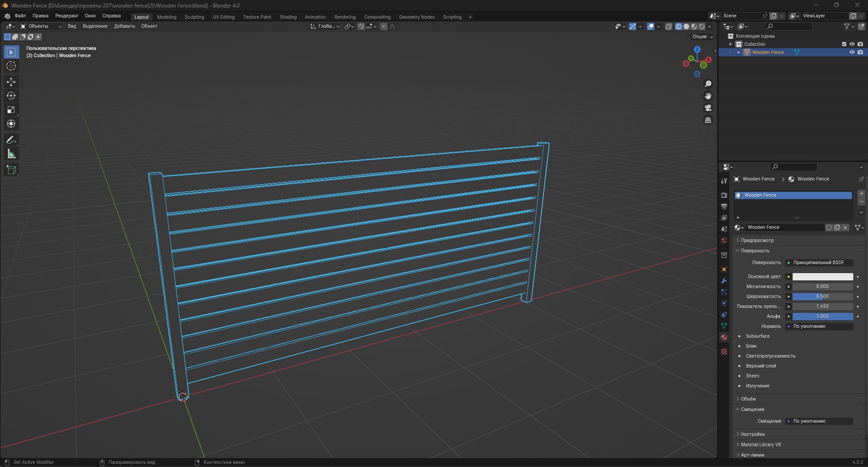Viewport: 868px width, 467px height.
Task: Activate the Scale tool
Action: click(11, 110)
